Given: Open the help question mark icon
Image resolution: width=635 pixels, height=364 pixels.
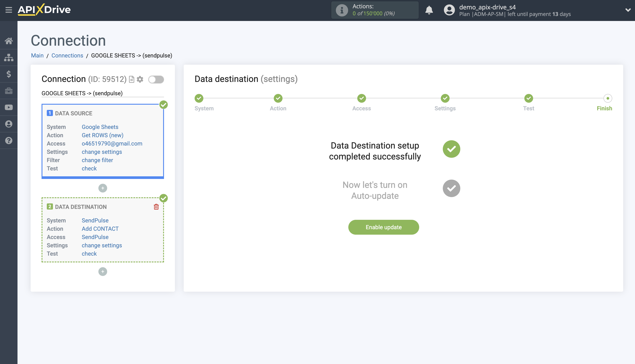Looking at the screenshot, I should [9, 140].
